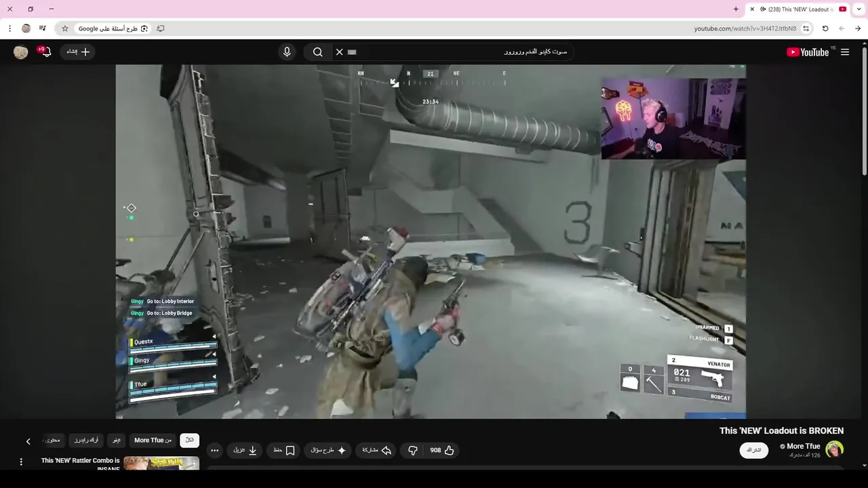The width and height of the screenshot is (868, 488).
Task: Download the video (تنزيل)
Action: coord(245,450)
